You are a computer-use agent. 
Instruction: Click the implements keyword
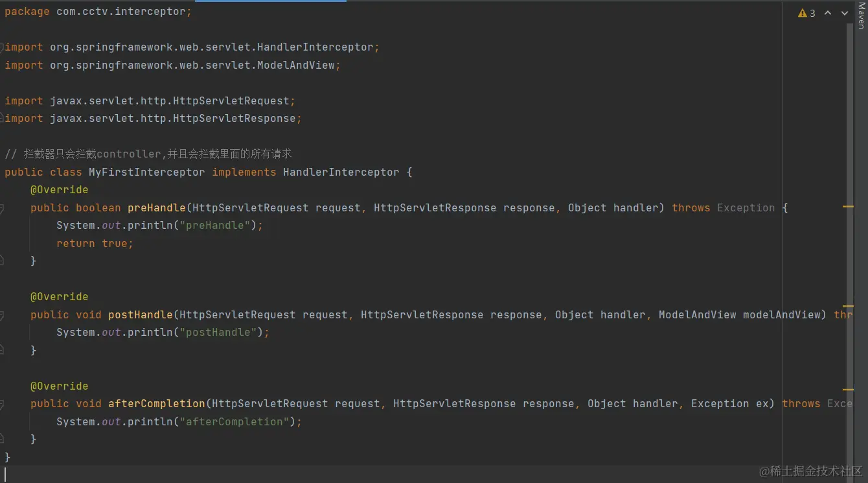point(244,172)
